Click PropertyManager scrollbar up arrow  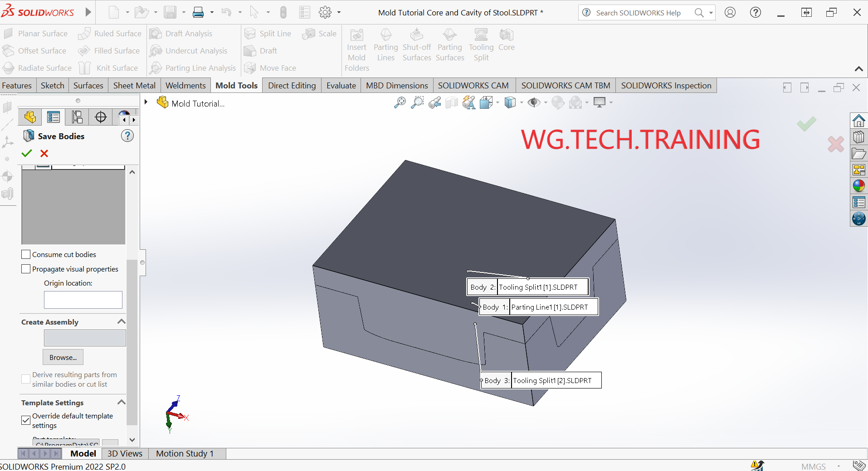tap(132, 172)
